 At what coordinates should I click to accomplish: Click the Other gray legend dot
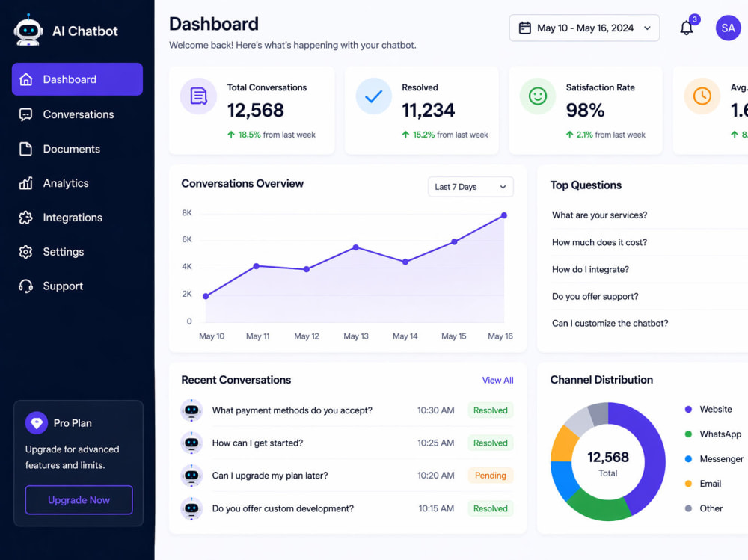688,508
